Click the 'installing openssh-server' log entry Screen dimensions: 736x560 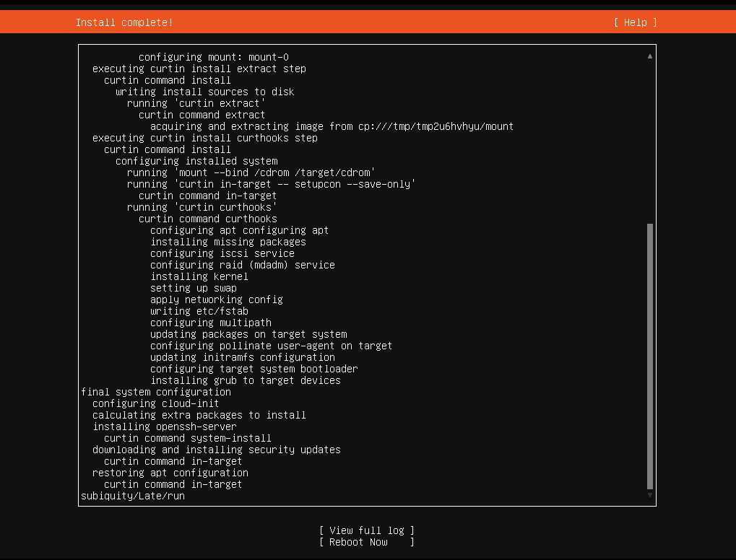click(167, 426)
